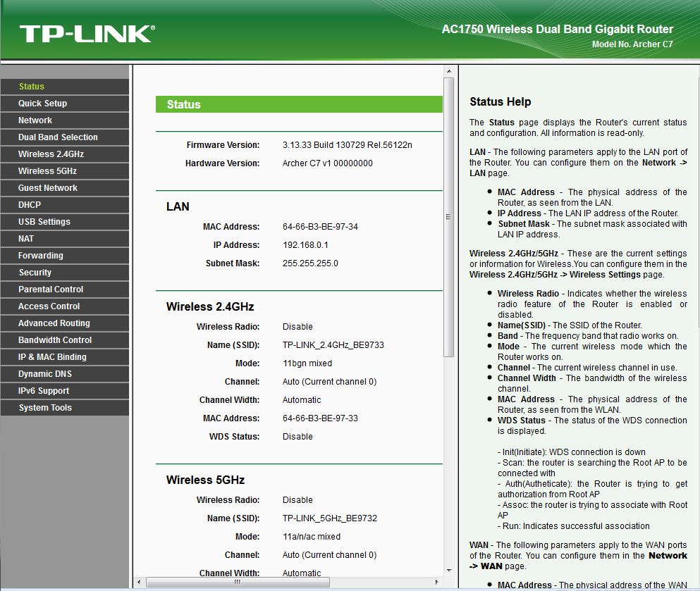Screen dimensions: 700x591
Task: Click the 2.4GHz WDS Status Disable value
Action: 297,437
